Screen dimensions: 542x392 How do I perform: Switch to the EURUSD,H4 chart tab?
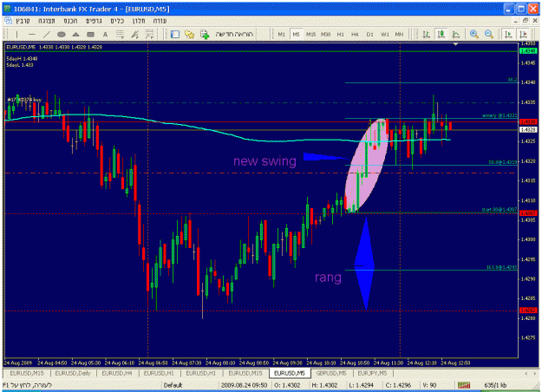[117, 373]
